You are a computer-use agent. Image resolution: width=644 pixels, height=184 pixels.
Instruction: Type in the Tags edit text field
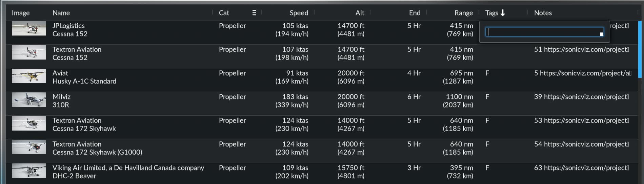[542, 32]
